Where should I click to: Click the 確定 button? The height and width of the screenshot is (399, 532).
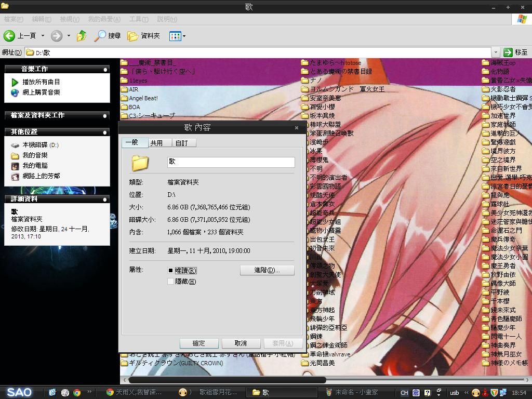click(x=199, y=343)
